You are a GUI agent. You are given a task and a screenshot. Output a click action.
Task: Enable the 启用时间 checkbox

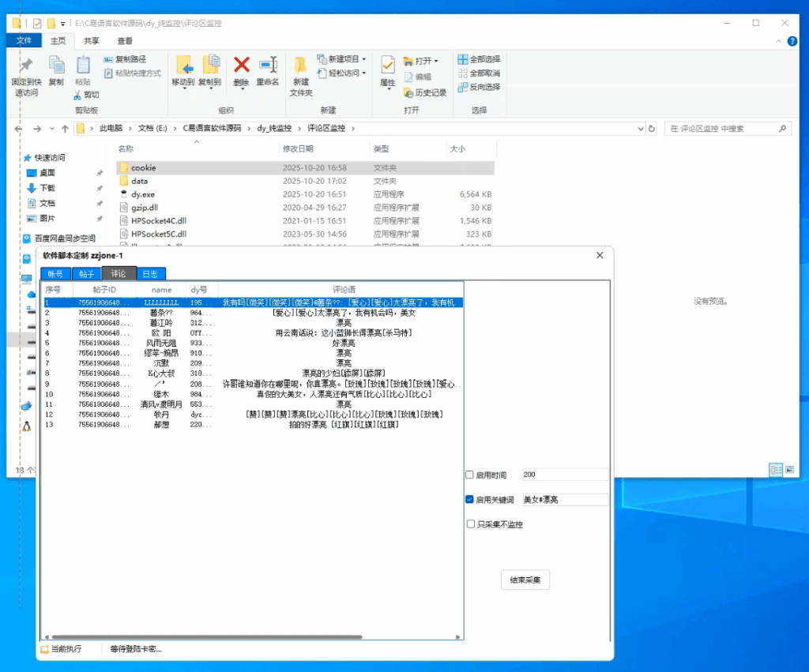coord(470,475)
